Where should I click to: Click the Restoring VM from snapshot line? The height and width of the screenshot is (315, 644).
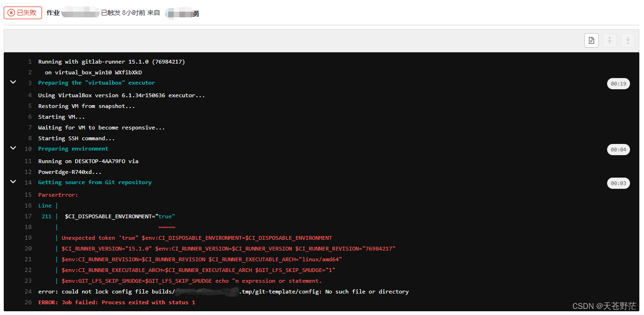click(x=86, y=106)
